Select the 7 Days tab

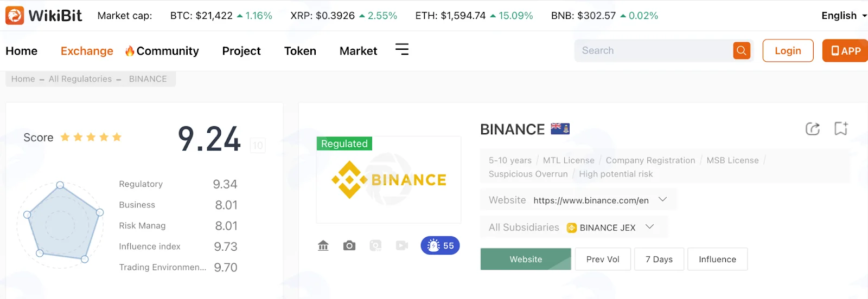(x=659, y=259)
